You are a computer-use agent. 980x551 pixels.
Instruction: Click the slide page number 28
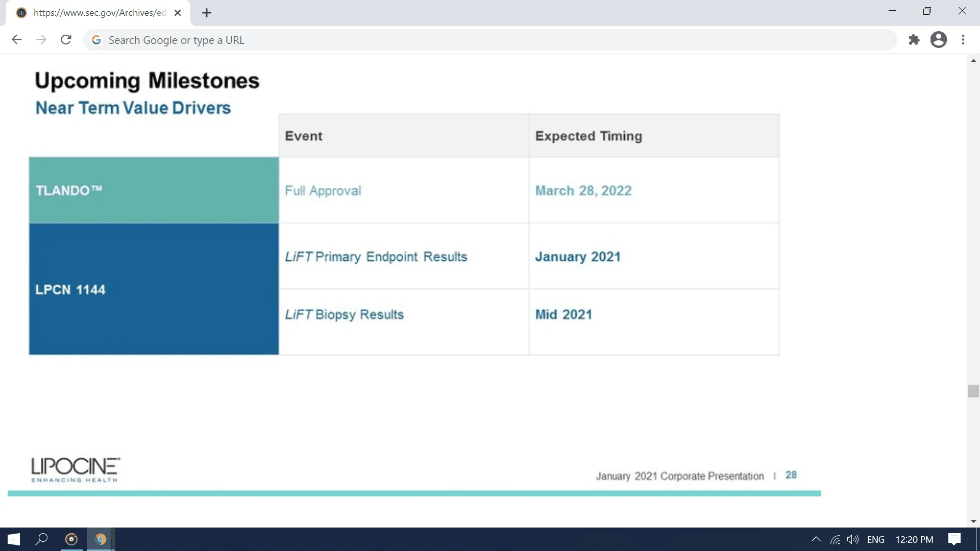coord(791,475)
